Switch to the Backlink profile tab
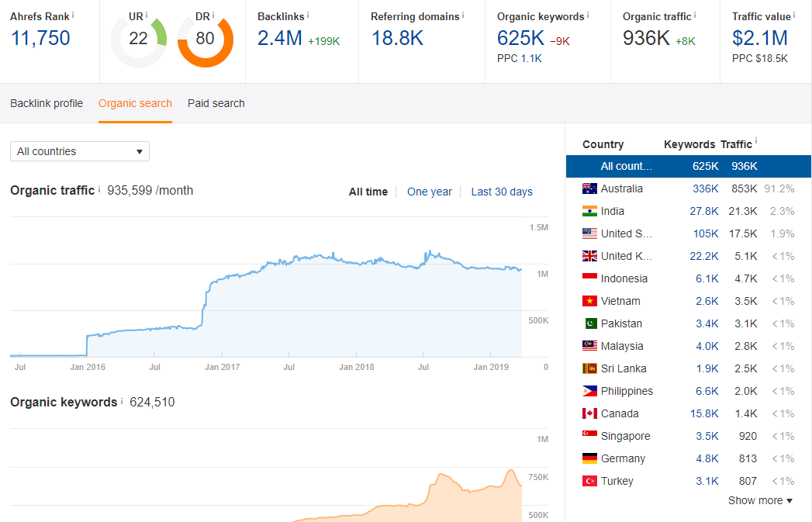This screenshot has width=812, height=522. click(x=46, y=103)
